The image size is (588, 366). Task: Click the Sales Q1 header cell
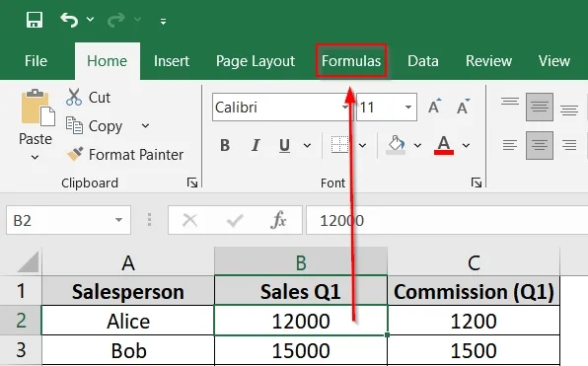pyautogui.click(x=301, y=291)
